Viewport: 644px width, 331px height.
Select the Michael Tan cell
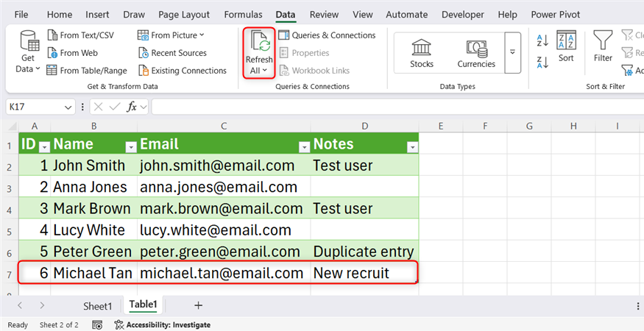[x=93, y=273]
